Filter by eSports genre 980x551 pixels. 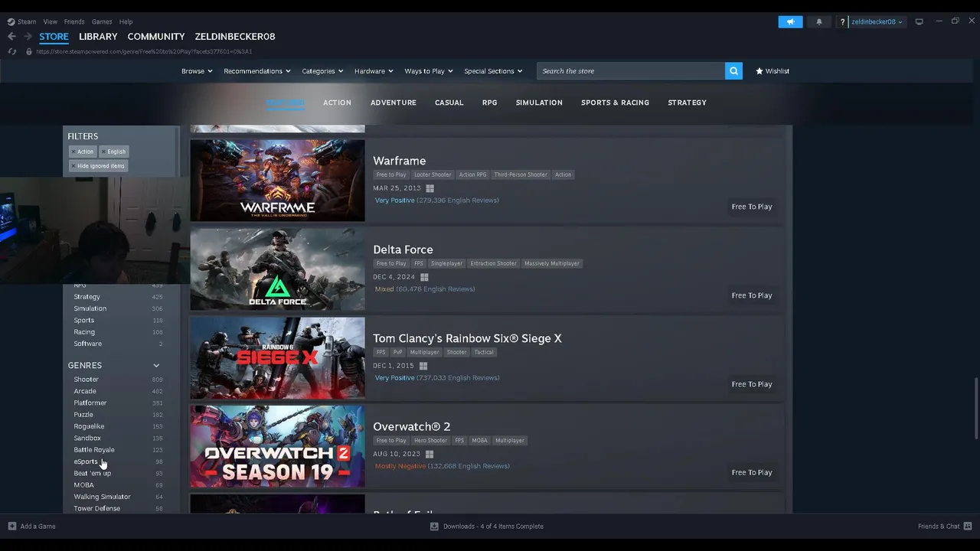[x=86, y=461]
